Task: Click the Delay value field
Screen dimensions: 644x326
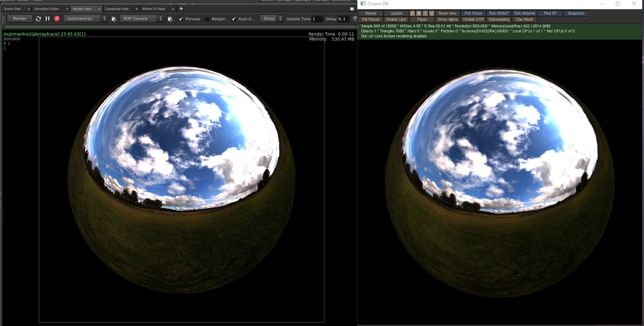Action: tap(343, 19)
